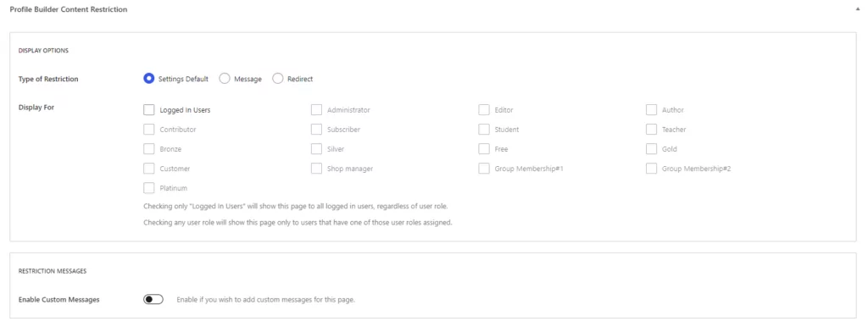The image size is (868, 327).
Task: Toggle the Enable Custom Messages switch
Action: point(153,299)
